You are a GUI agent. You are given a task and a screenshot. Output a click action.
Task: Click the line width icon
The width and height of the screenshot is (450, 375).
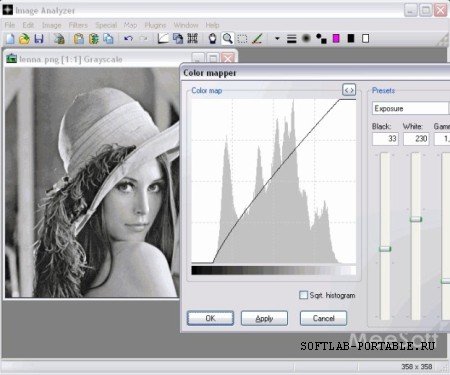pyautogui.click(x=291, y=39)
